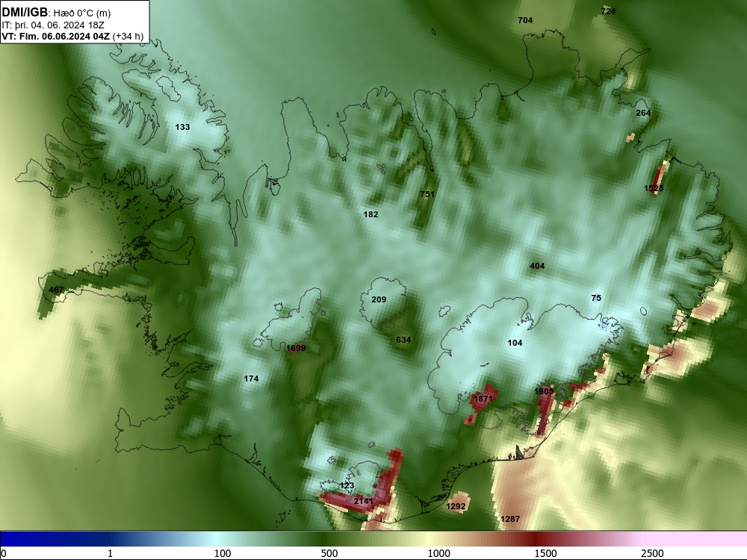
Task: Click the 634 value label
Action: [x=403, y=340]
